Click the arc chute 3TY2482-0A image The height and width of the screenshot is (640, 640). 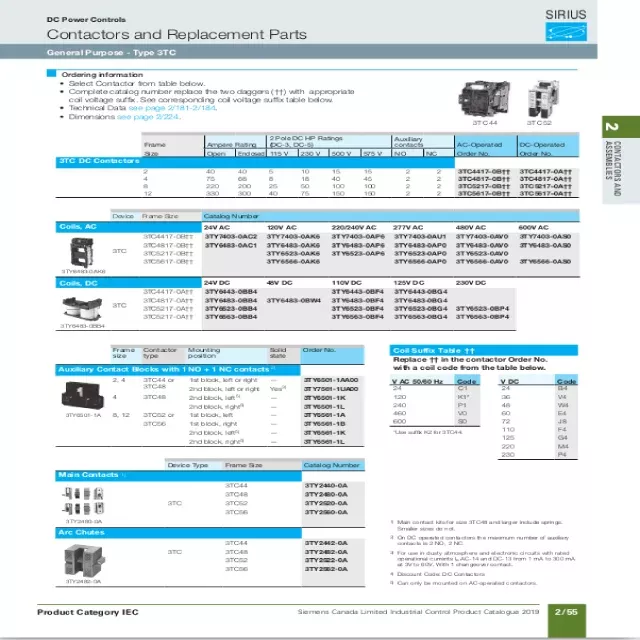(x=84, y=560)
